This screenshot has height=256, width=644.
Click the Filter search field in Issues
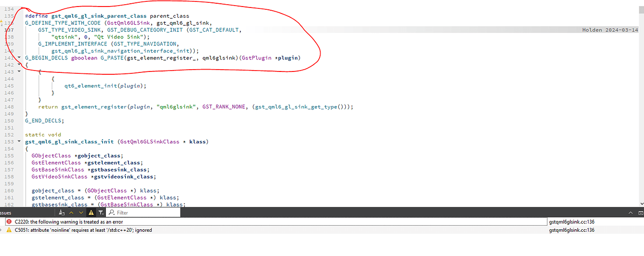[145, 213]
